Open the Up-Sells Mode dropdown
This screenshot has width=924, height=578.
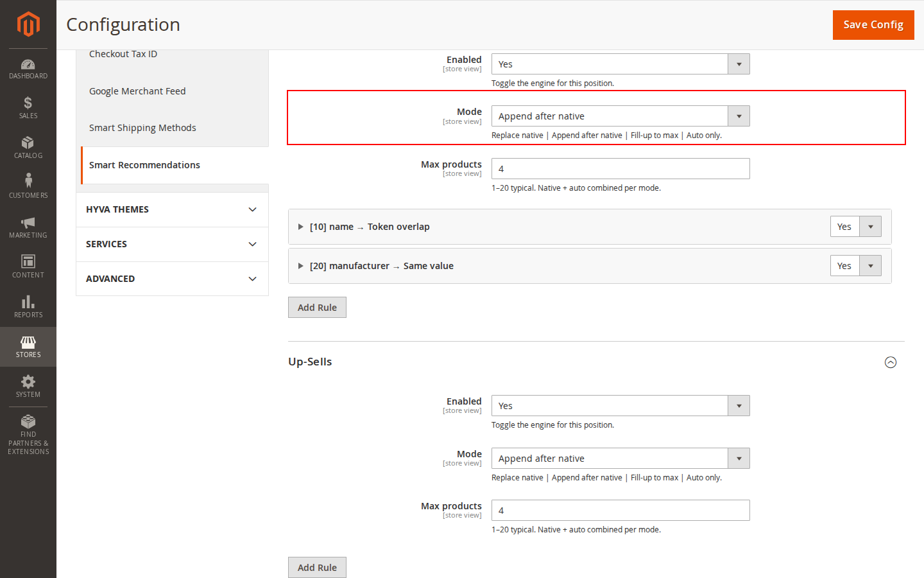pyautogui.click(x=620, y=459)
